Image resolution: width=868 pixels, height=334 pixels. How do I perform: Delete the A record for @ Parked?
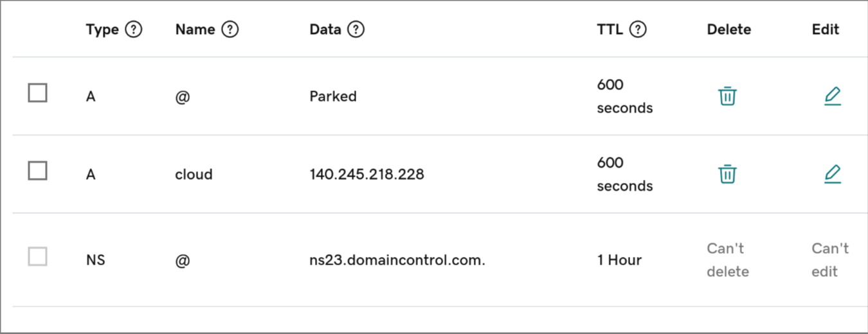click(727, 96)
